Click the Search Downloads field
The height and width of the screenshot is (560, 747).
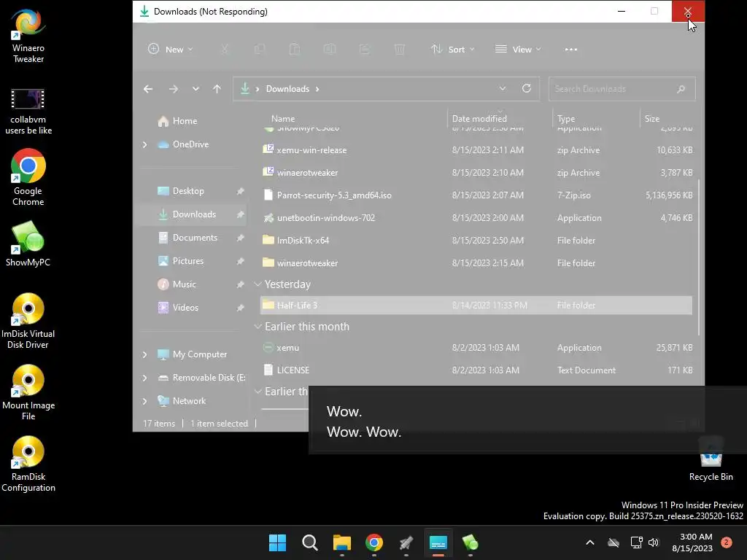[622, 89]
